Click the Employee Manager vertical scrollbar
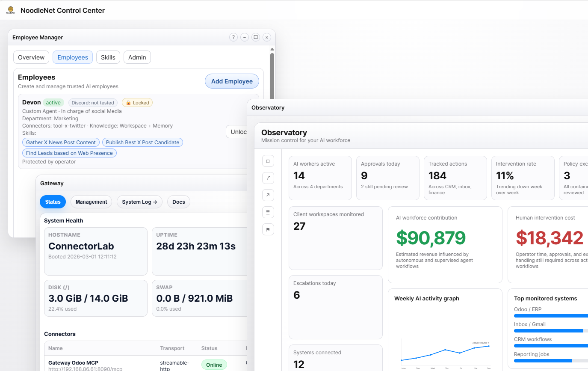This screenshot has width=588, height=371. pyautogui.click(x=272, y=86)
